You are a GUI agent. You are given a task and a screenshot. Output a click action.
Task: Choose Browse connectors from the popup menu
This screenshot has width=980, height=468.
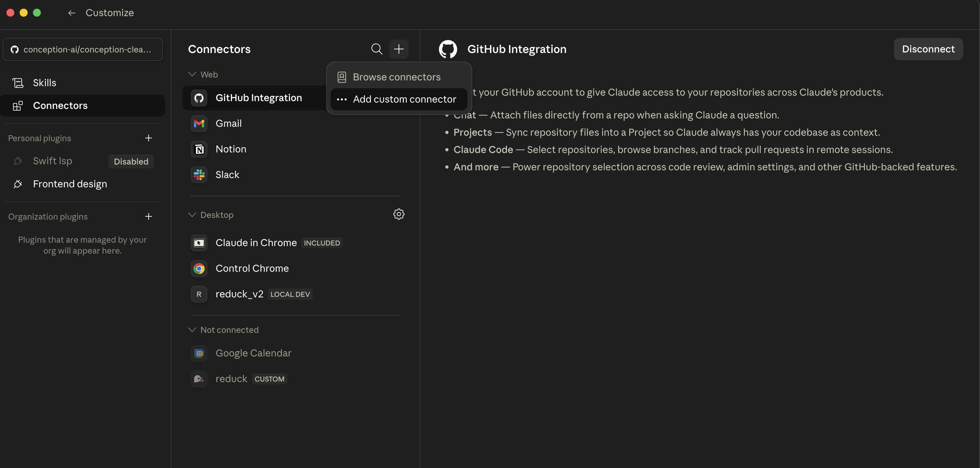pos(399,77)
